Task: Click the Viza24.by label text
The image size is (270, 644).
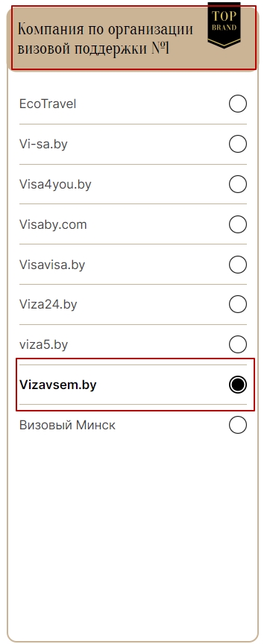Action: click(48, 305)
